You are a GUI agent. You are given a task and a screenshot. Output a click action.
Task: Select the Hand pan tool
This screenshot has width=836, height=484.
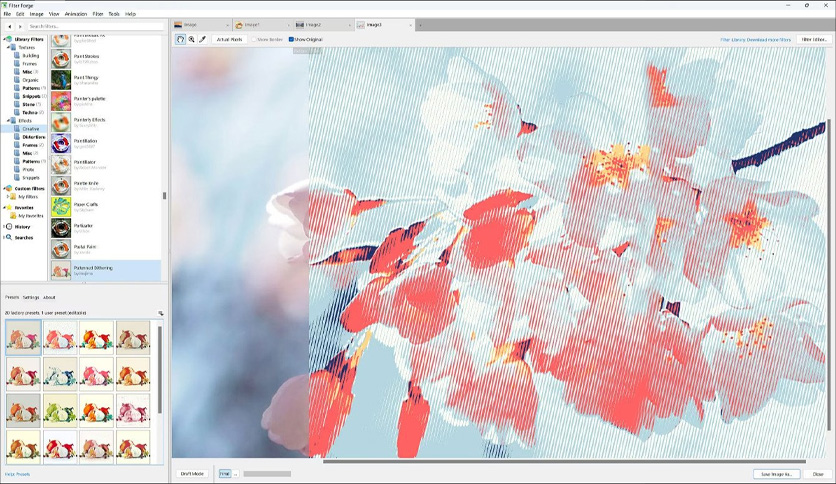[181, 39]
